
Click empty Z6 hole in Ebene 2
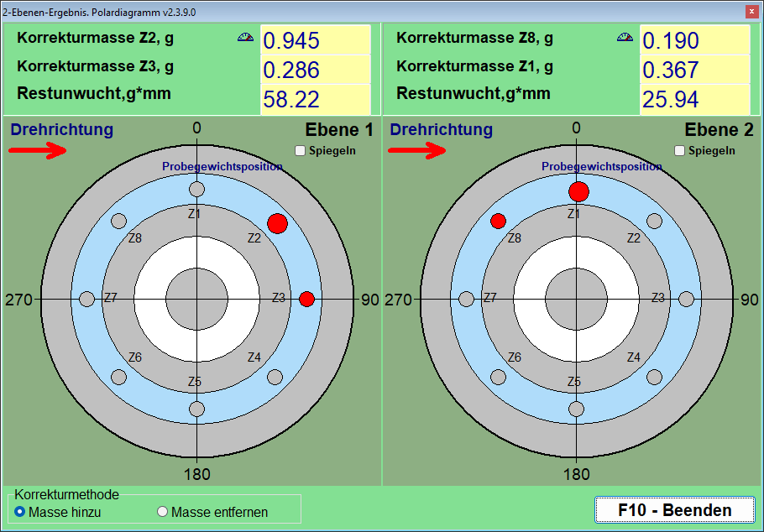tap(499, 377)
